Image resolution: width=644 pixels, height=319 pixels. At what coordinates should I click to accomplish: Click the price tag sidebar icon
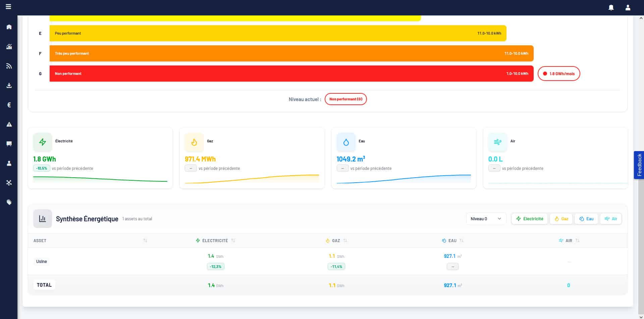point(9,202)
